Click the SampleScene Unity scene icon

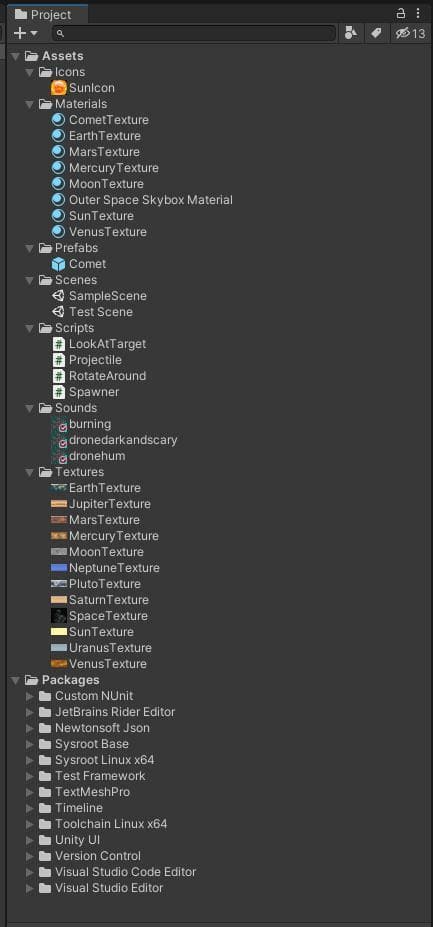click(x=59, y=296)
